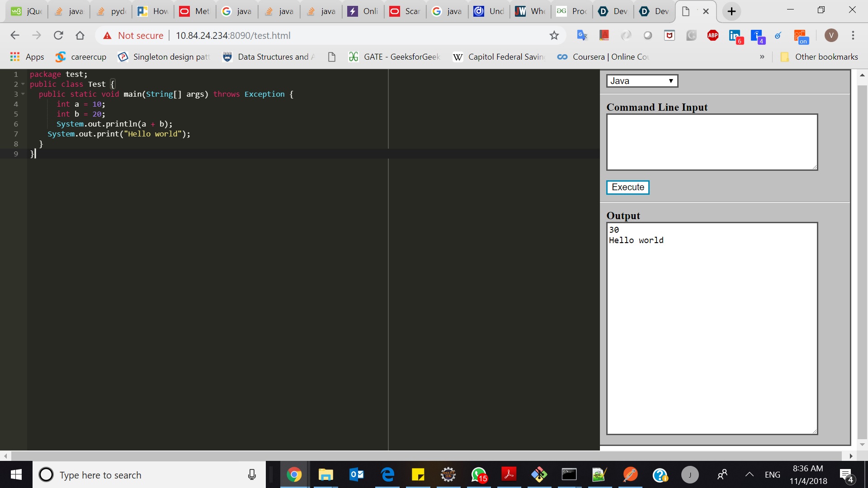The image size is (868, 488).
Task: Click the Windows Start button
Action: [x=16, y=474]
